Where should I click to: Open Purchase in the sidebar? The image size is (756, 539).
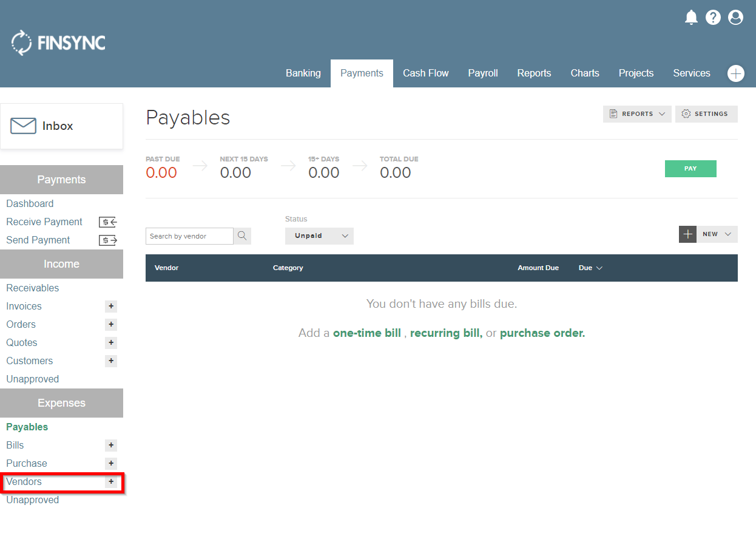(x=27, y=464)
